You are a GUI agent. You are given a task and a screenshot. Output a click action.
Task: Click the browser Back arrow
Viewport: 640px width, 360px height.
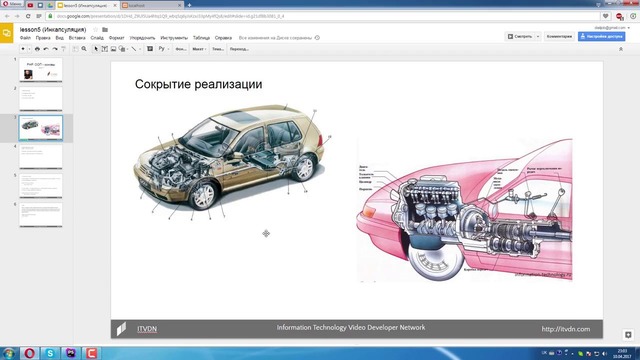7,16
